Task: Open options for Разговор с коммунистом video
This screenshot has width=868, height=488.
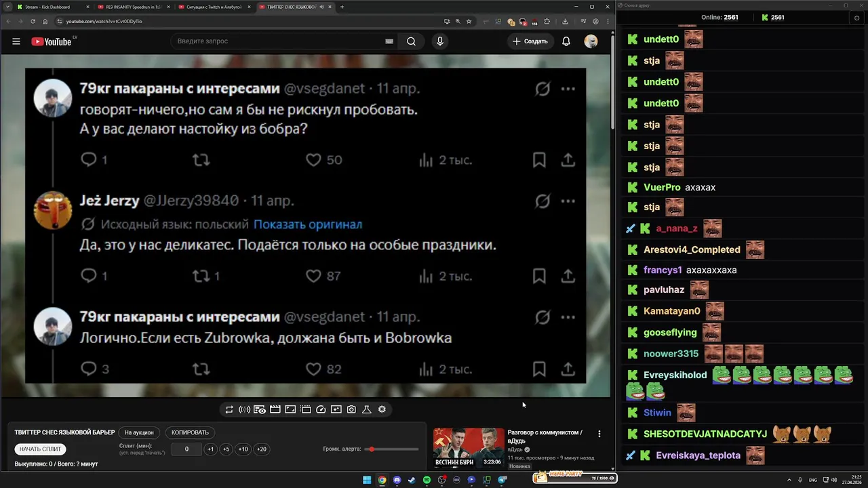Action: pos(599,434)
